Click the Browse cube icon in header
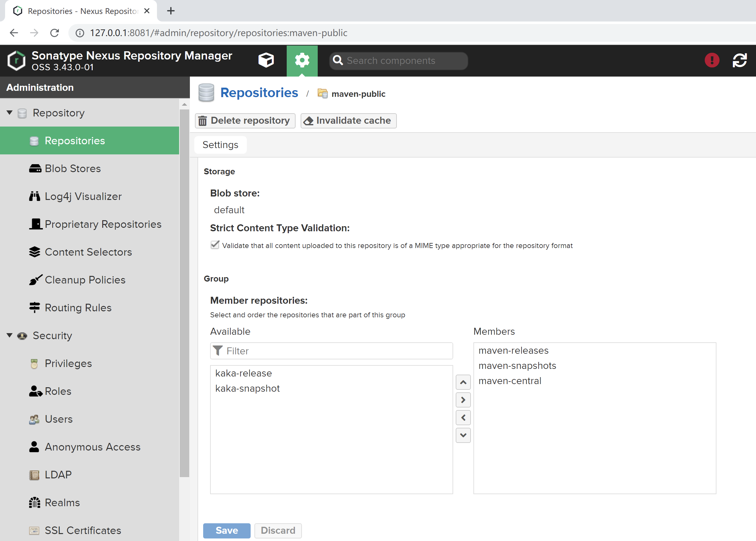The width and height of the screenshot is (756, 541). point(266,60)
